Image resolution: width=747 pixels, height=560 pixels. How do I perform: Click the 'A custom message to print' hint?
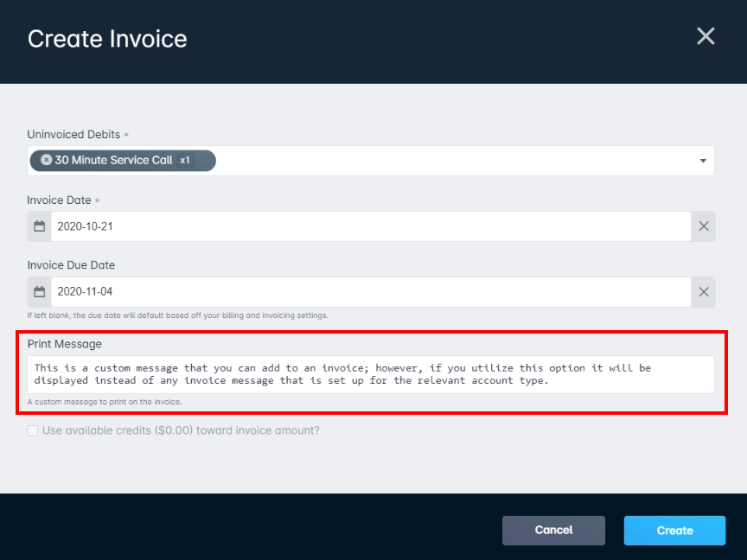click(x=105, y=402)
